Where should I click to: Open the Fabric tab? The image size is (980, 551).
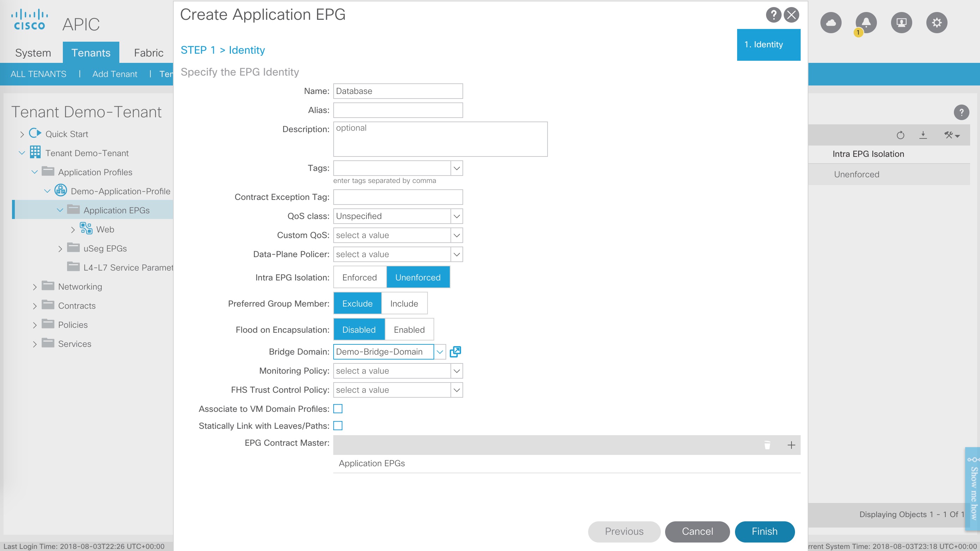click(x=148, y=53)
